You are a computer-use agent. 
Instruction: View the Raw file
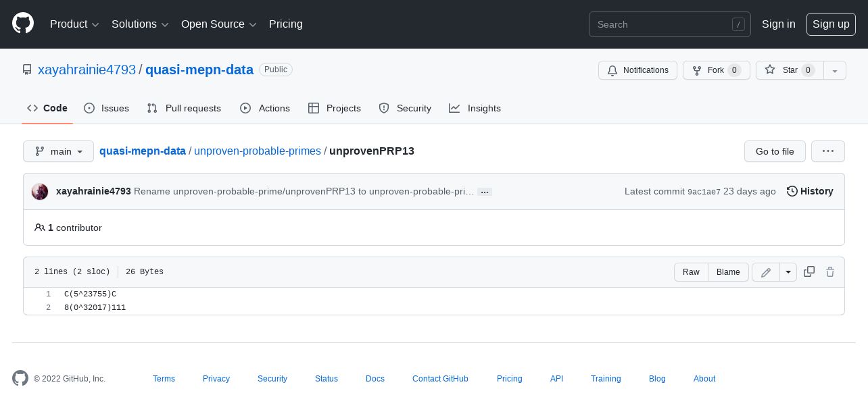coord(691,272)
